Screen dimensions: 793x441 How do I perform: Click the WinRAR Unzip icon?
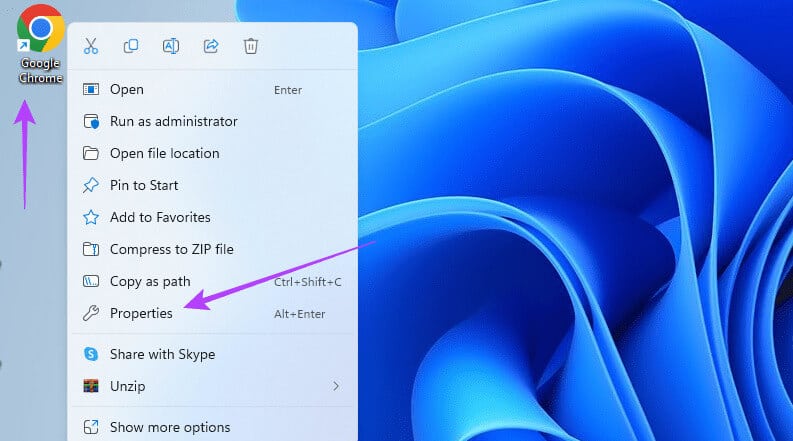(x=91, y=386)
